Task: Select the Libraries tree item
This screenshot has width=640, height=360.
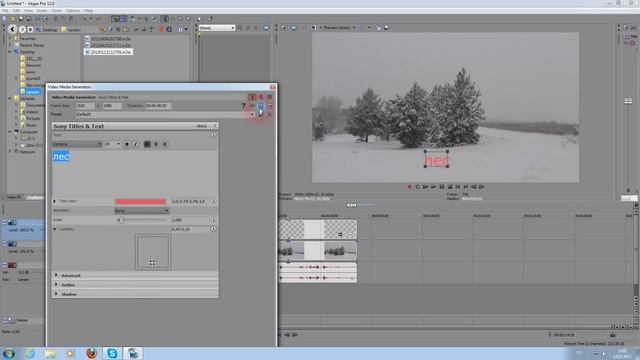Action: click(28, 98)
